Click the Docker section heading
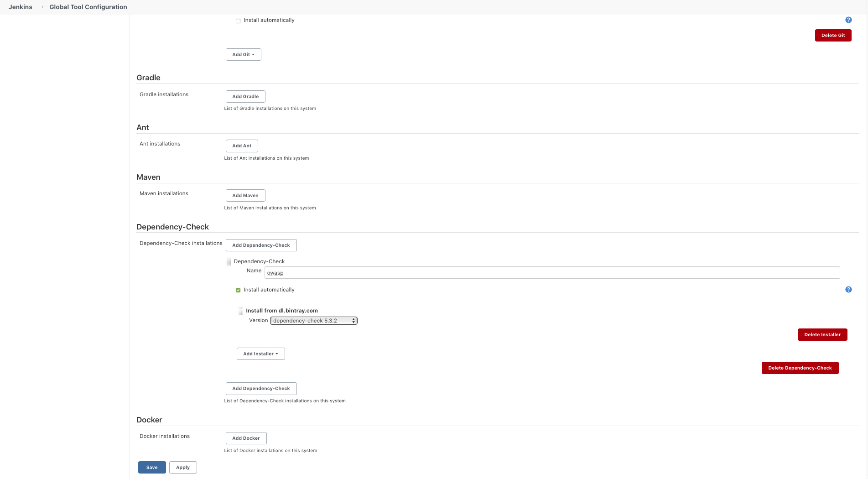 (x=149, y=420)
